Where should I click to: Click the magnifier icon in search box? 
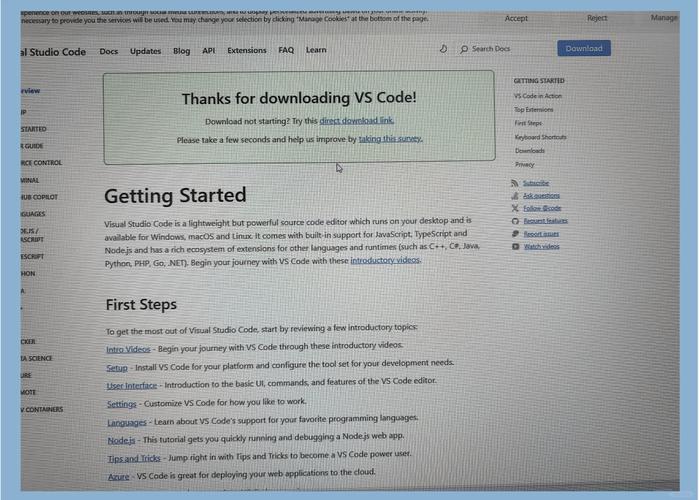(464, 49)
